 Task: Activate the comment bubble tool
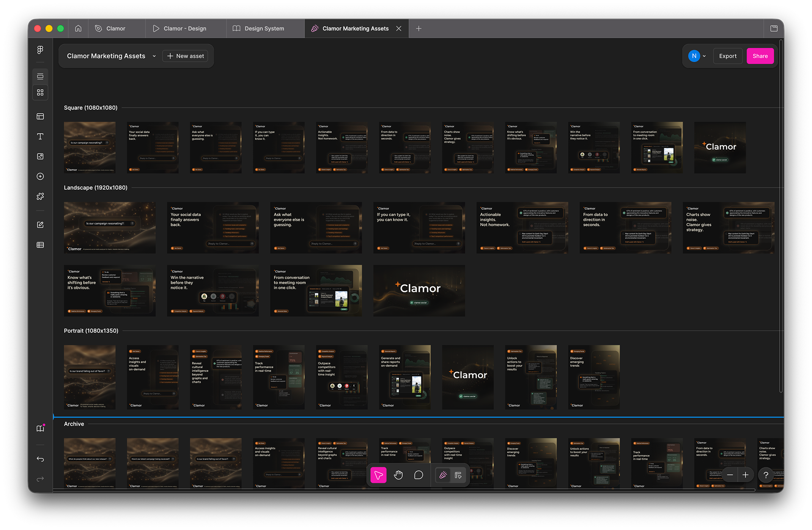click(419, 475)
